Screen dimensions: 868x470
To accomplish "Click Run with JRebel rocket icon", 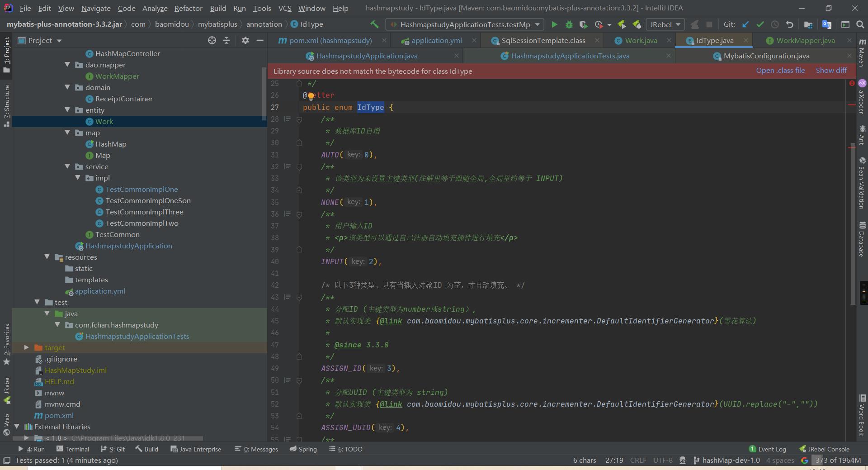I will (622, 24).
